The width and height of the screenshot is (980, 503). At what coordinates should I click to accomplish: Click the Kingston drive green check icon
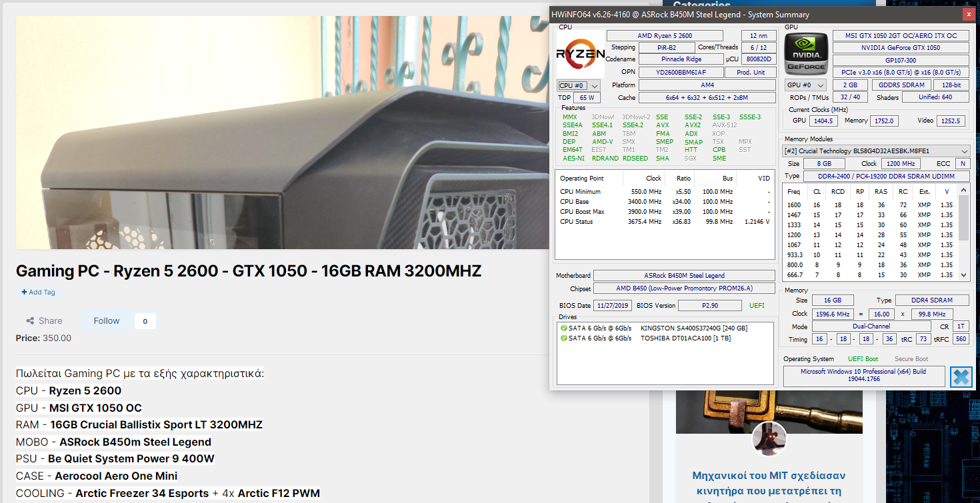563,328
